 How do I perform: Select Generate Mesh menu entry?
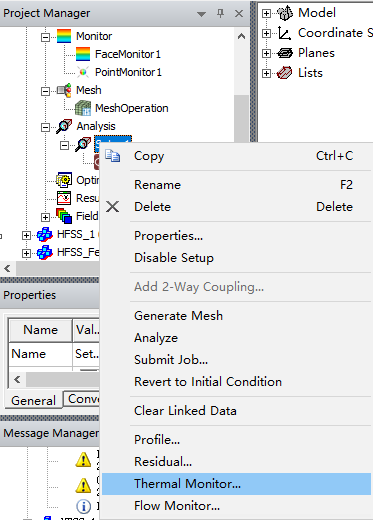point(178,316)
